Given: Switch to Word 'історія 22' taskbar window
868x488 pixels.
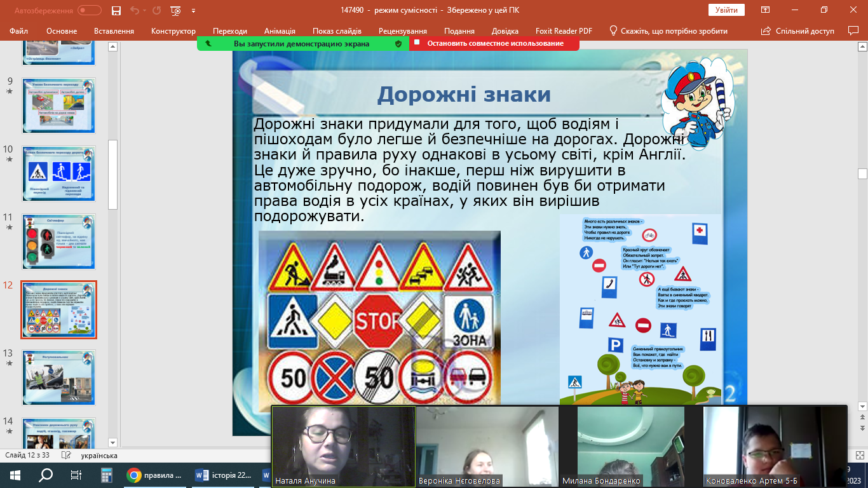Looking at the screenshot, I should tap(224, 475).
